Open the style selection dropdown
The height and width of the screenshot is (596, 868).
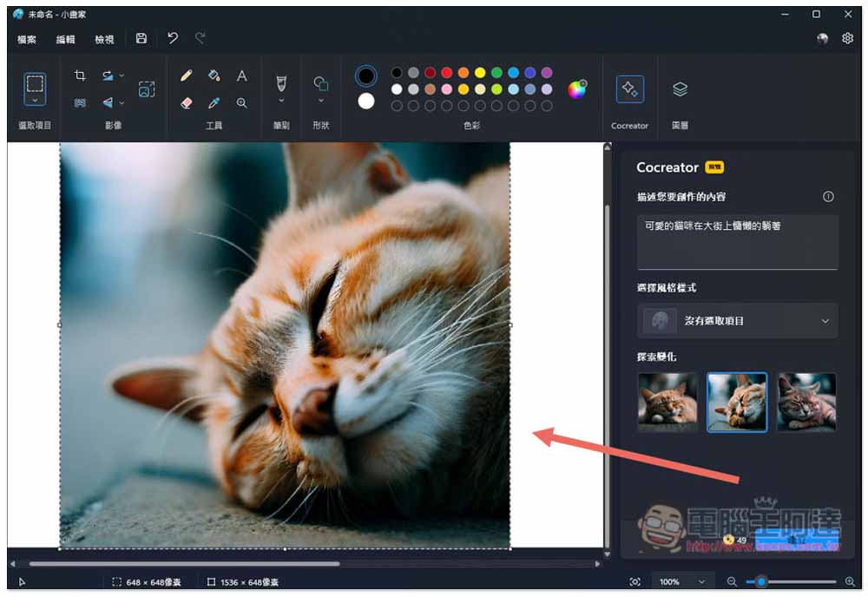click(737, 321)
